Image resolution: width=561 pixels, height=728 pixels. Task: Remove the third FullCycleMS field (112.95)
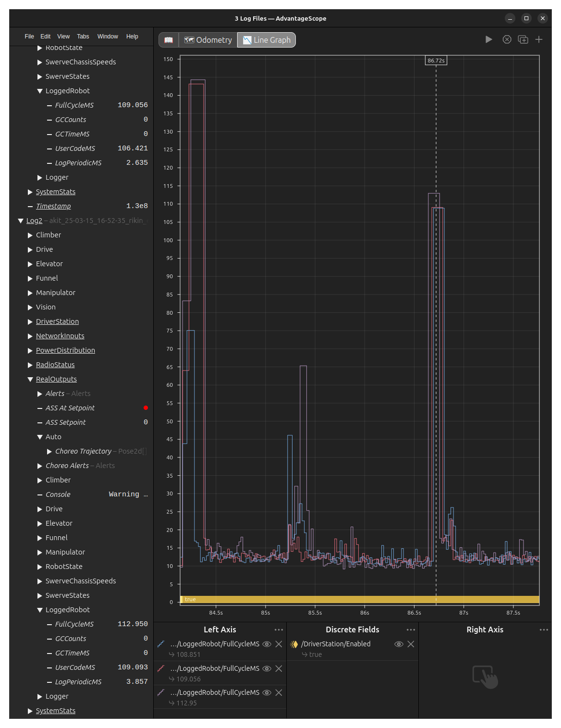click(x=279, y=692)
